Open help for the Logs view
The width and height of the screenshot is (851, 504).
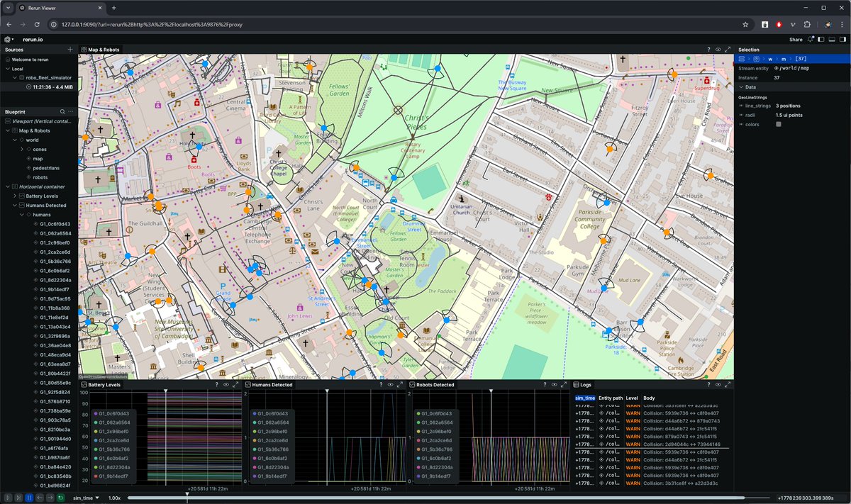click(x=709, y=385)
